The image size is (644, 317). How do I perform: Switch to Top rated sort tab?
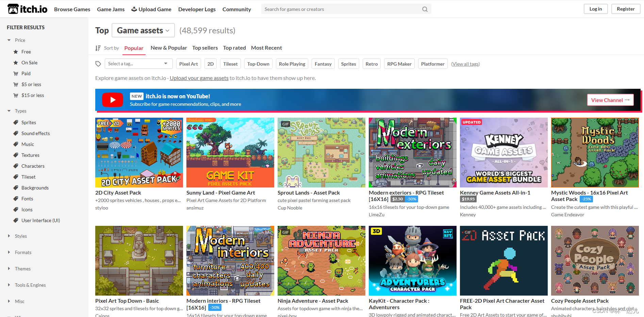[x=234, y=48]
